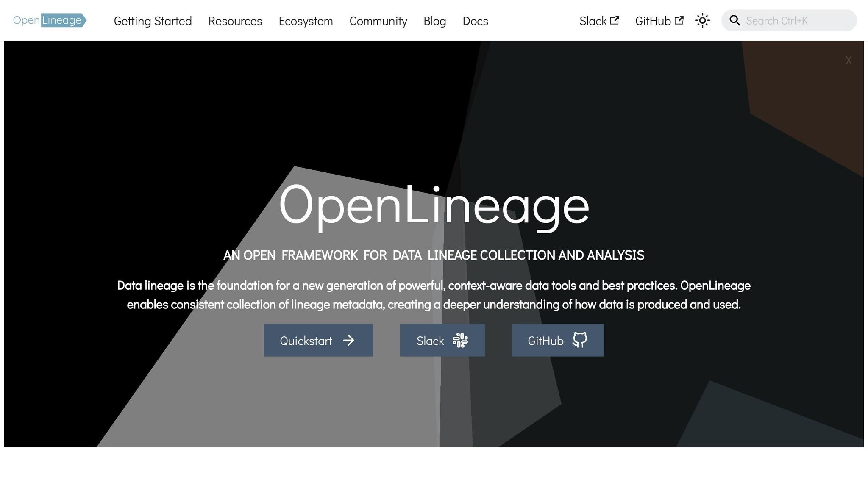Dismiss the hero banner with the X
The height and width of the screenshot is (488, 868).
pyautogui.click(x=848, y=60)
